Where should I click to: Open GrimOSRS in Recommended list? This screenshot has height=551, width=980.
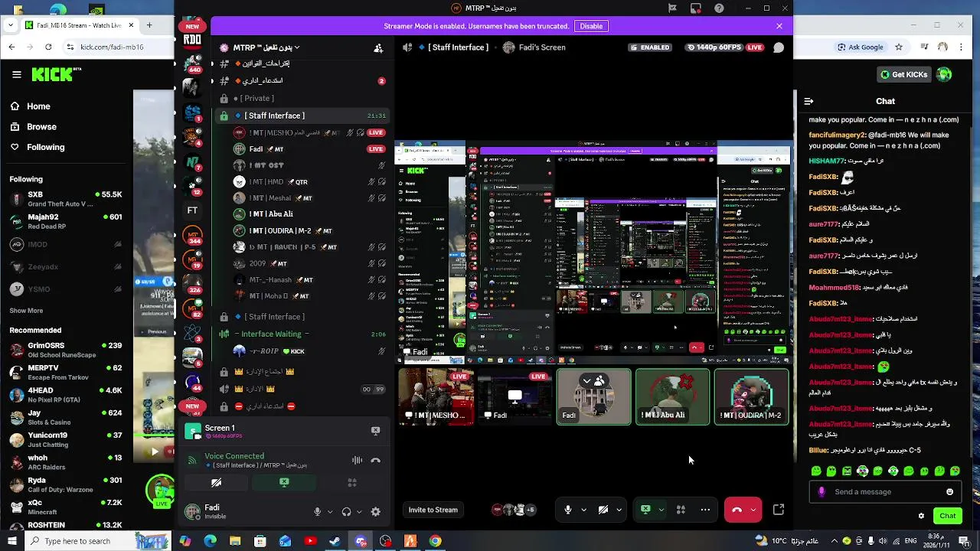point(66,350)
